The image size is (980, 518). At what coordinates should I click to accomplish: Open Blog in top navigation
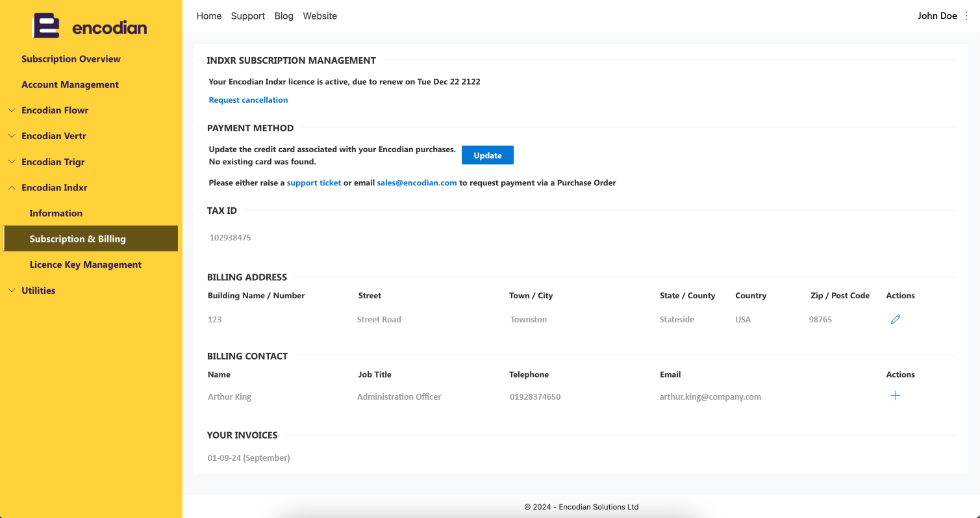click(284, 16)
